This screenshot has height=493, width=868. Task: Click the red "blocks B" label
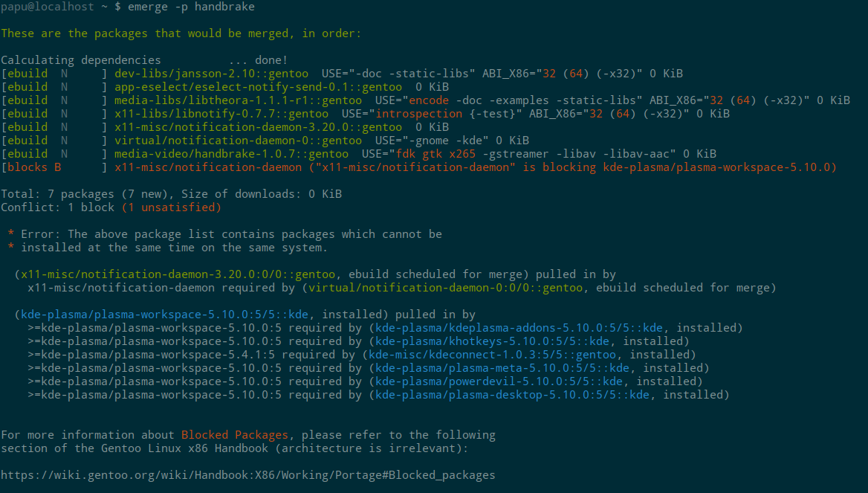(32, 167)
